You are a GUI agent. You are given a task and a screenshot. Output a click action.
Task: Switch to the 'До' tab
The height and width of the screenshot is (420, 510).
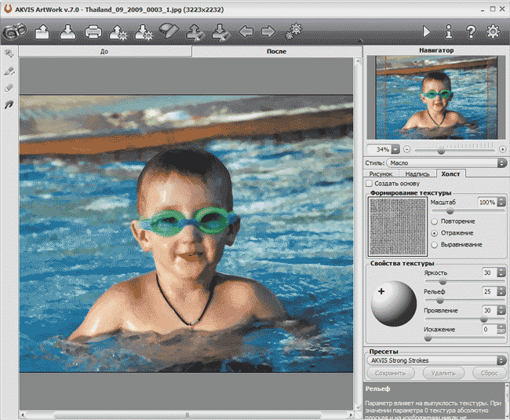coord(105,52)
